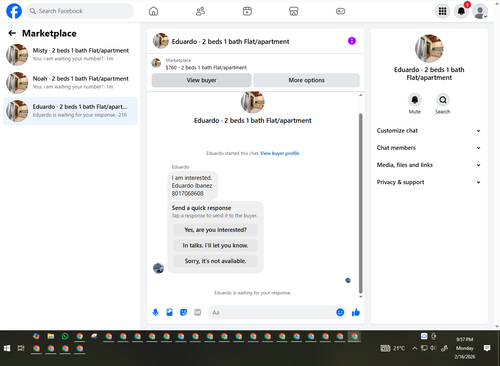Expand the Privacy & support section
The image size is (500, 366).
pos(429,182)
